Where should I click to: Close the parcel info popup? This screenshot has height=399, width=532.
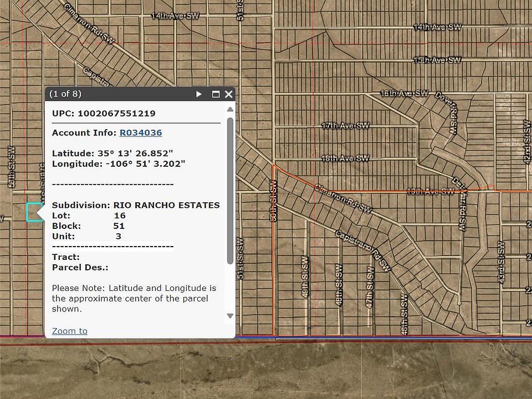coord(228,94)
